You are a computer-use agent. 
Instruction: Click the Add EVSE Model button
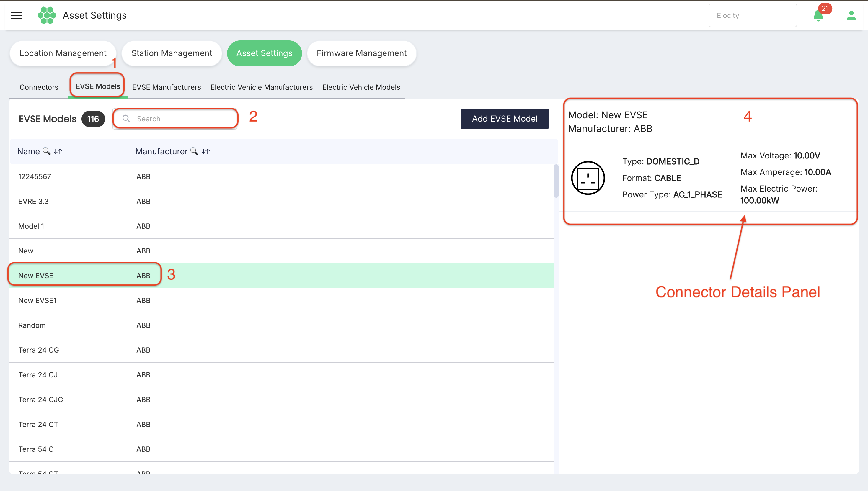tap(505, 119)
